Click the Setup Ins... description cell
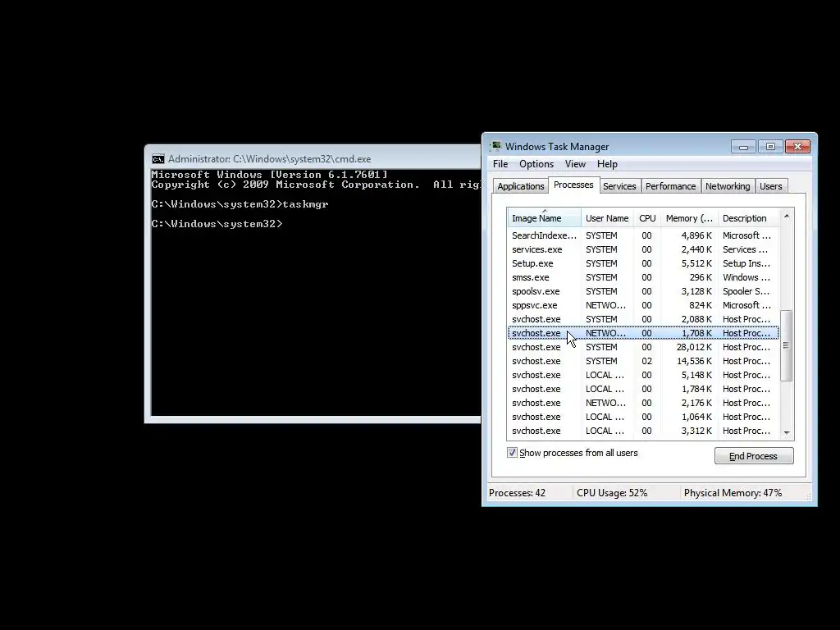This screenshot has height=630, width=840. 746,263
